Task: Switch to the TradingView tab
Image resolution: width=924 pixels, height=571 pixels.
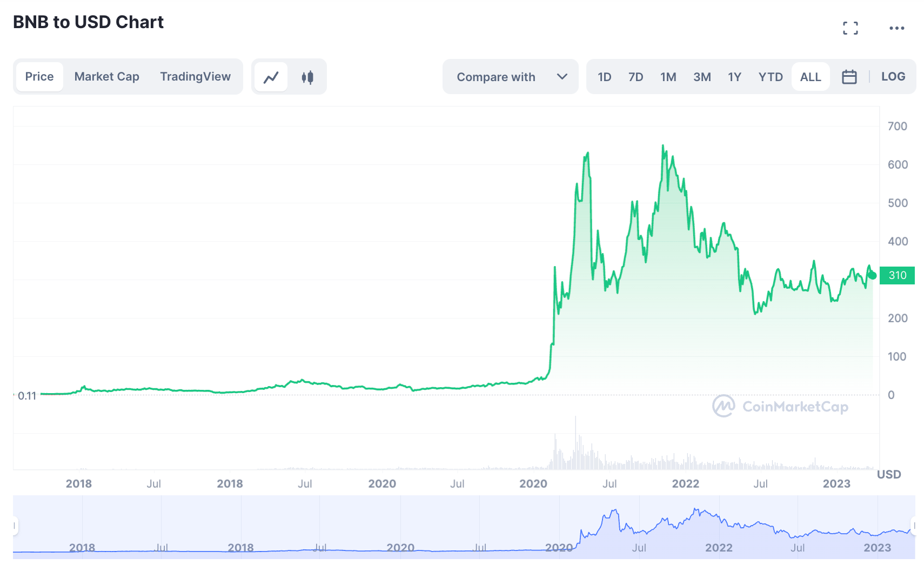Action: point(195,77)
